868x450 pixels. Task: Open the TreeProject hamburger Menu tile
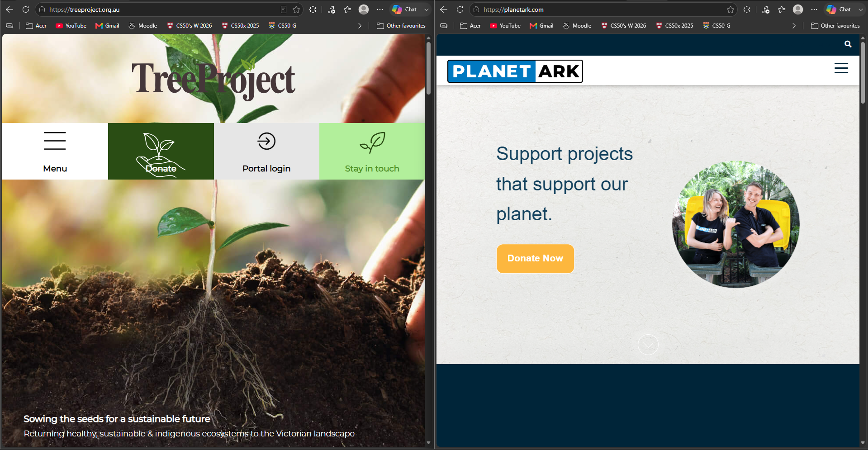pos(55,151)
